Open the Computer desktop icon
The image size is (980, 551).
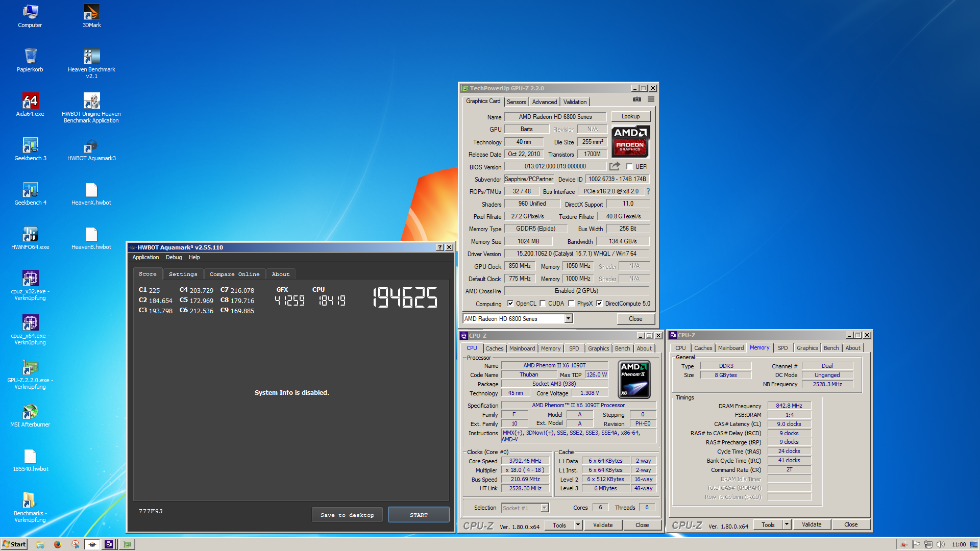[x=30, y=16]
